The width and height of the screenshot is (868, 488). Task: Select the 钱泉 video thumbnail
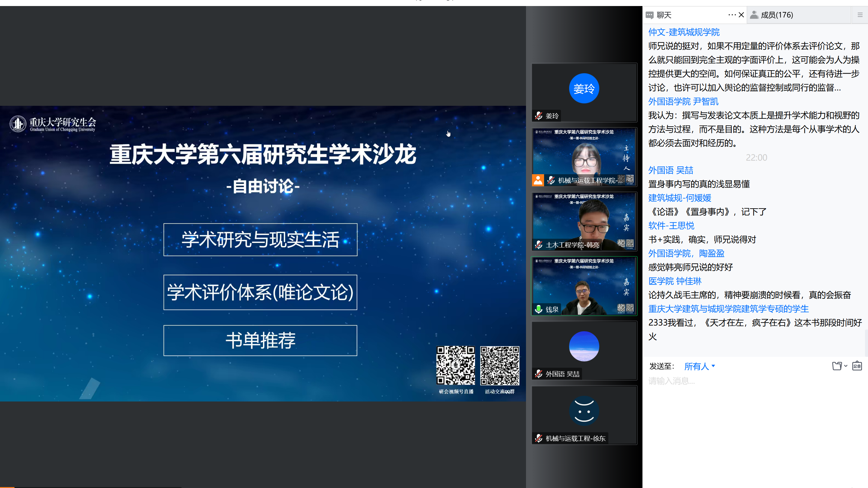click(584, 286)
